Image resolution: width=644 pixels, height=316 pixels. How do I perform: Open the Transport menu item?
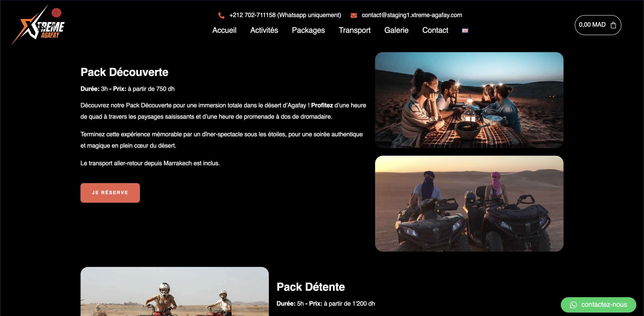click(x=354, y=30)
